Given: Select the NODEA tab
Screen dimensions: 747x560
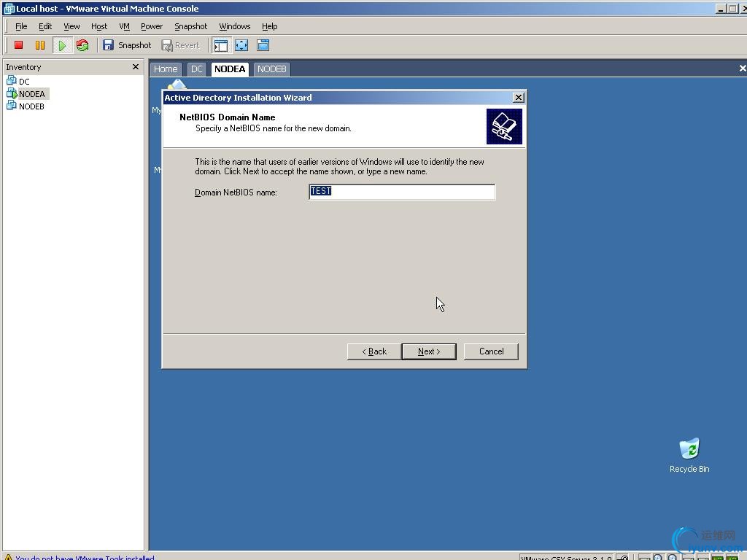Looking at the screenshot, I should pos(230,69).
